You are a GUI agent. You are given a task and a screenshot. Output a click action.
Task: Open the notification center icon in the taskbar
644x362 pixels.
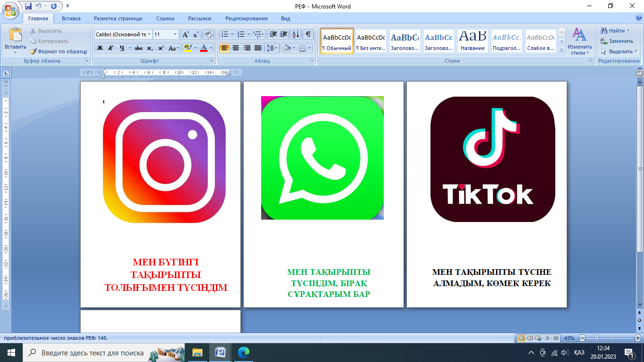(629, 353)
